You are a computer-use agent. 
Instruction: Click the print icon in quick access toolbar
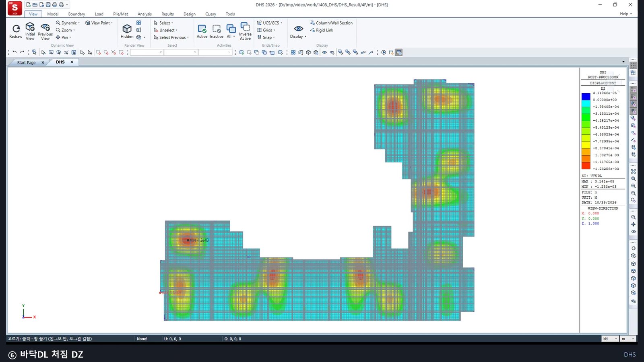(x=55, y=5)
